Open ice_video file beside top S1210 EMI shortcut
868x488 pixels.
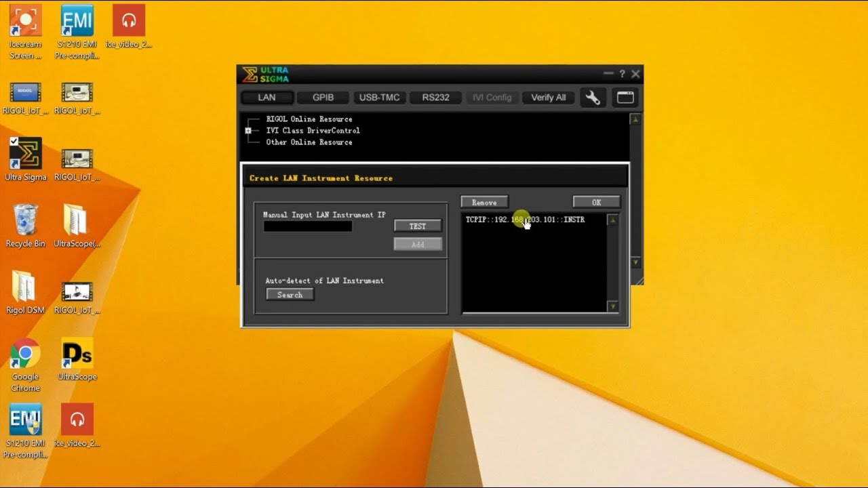(x=128, y=26)
